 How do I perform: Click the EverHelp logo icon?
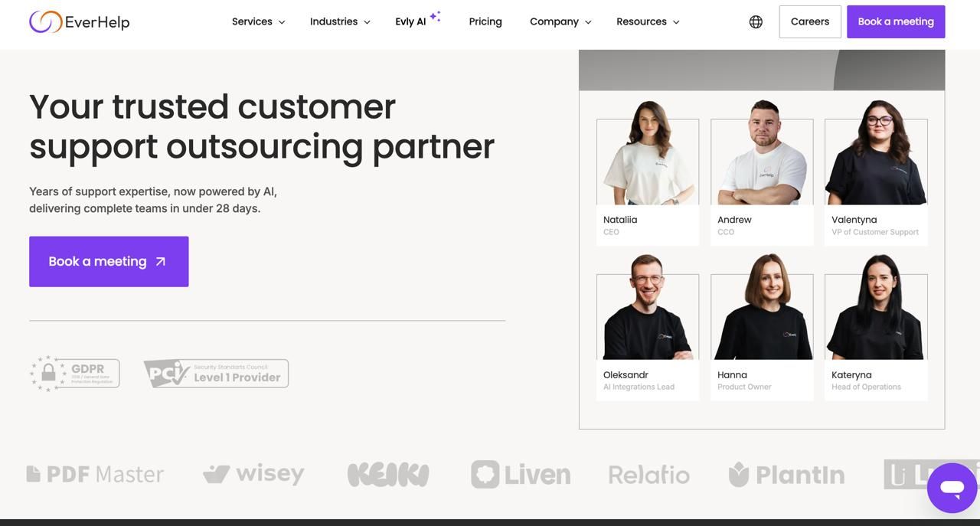pyautogui.click(x=45, y=21)
